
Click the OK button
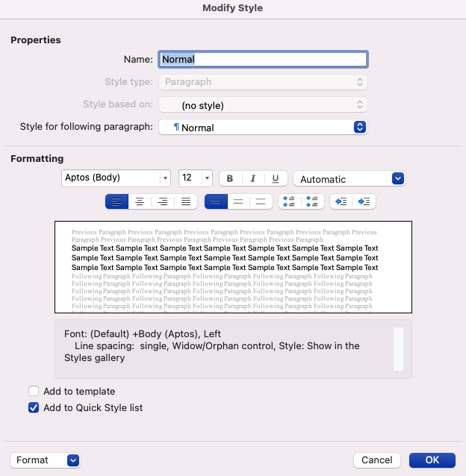[432, 460]
